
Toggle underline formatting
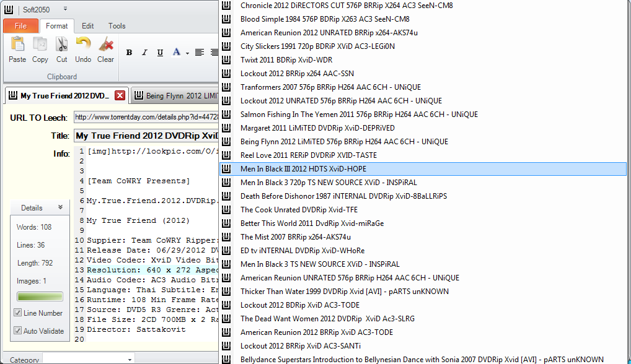[160, 53]
